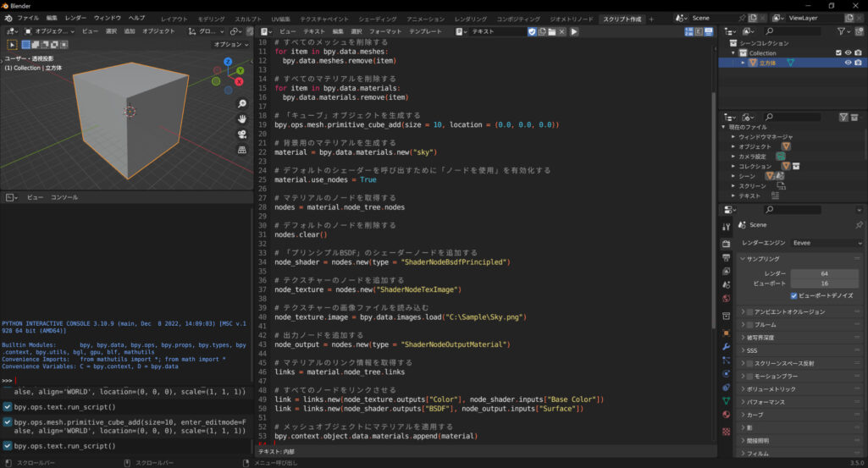Click the red X axis on navigation gizmo
The height and width of the screenshot is (468, 868).
(x=239, y=81)
